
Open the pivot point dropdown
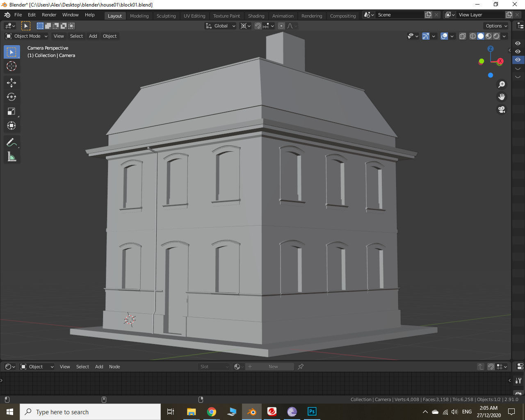245,26
